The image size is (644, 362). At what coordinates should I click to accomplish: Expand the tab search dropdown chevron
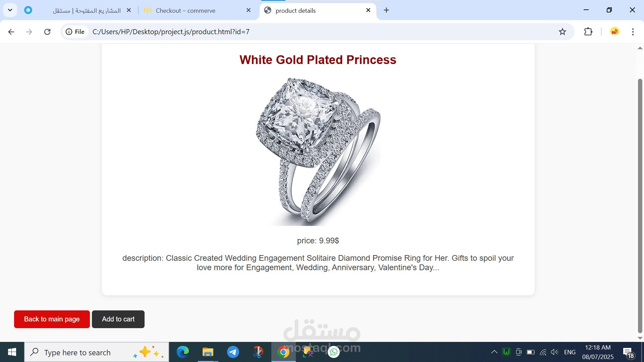(x=10, y=10)
